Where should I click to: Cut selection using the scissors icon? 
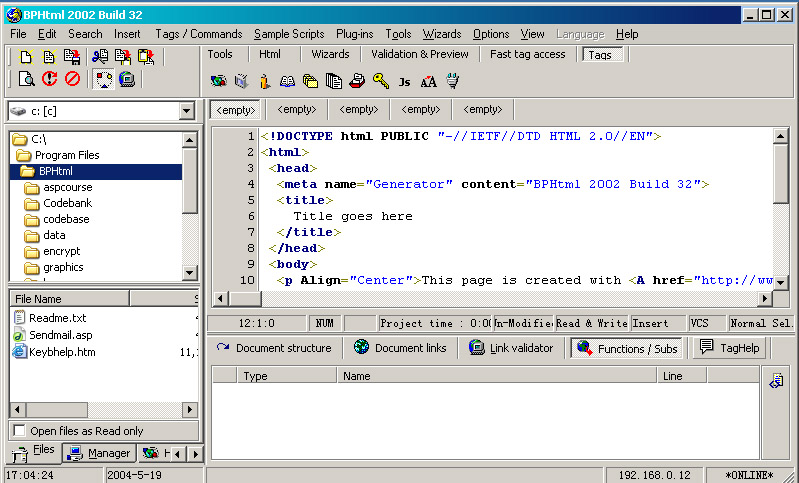pyautogui.click(x=100, y=57)
